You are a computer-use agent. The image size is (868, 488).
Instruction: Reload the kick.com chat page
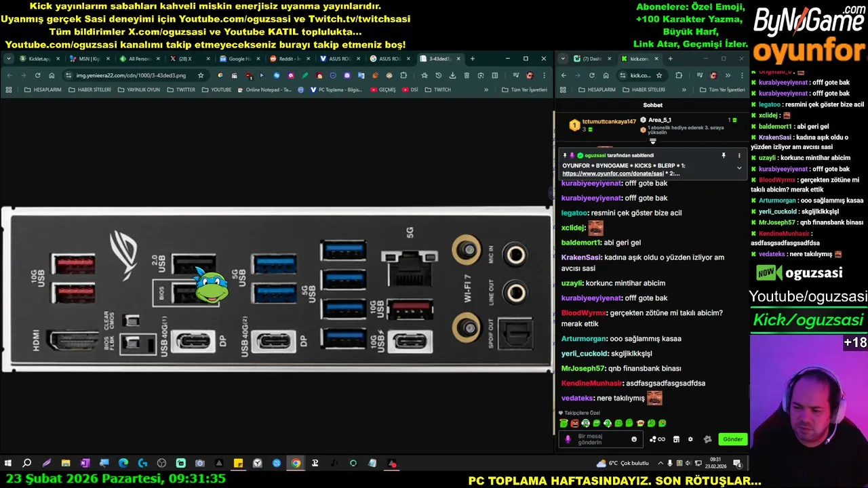[x=591, y=75]
